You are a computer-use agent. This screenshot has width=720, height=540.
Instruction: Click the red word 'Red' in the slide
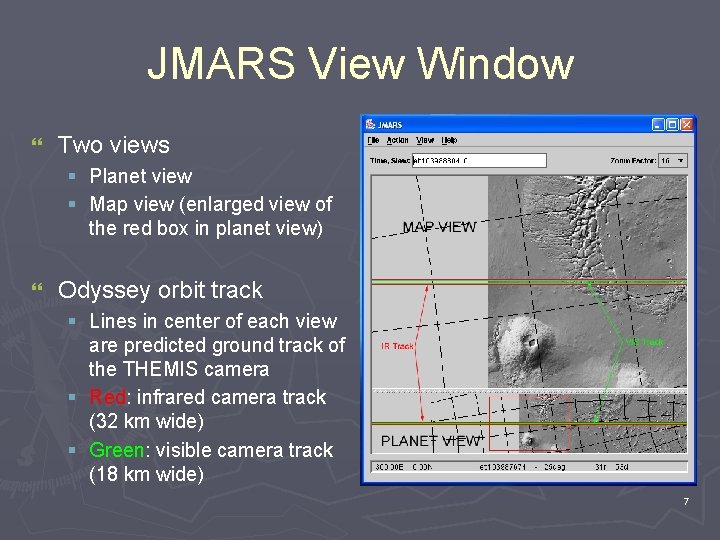click(107, 397)
